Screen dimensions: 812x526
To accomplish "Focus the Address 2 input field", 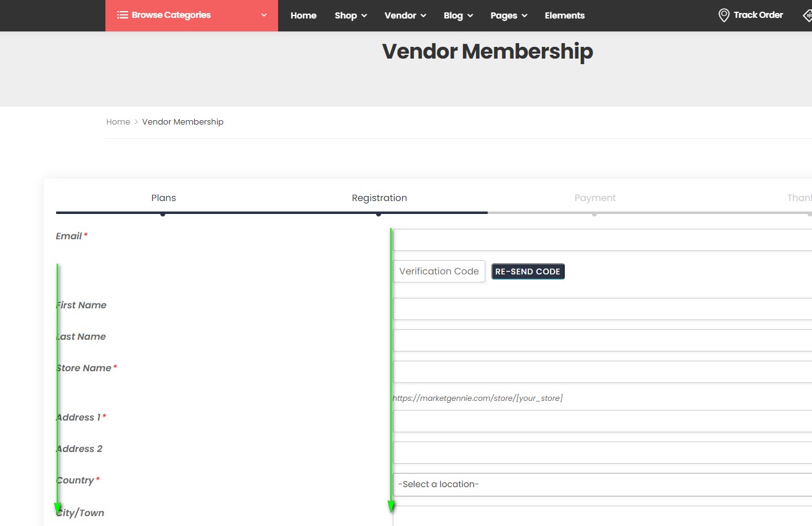I will [x=602, y=453].
